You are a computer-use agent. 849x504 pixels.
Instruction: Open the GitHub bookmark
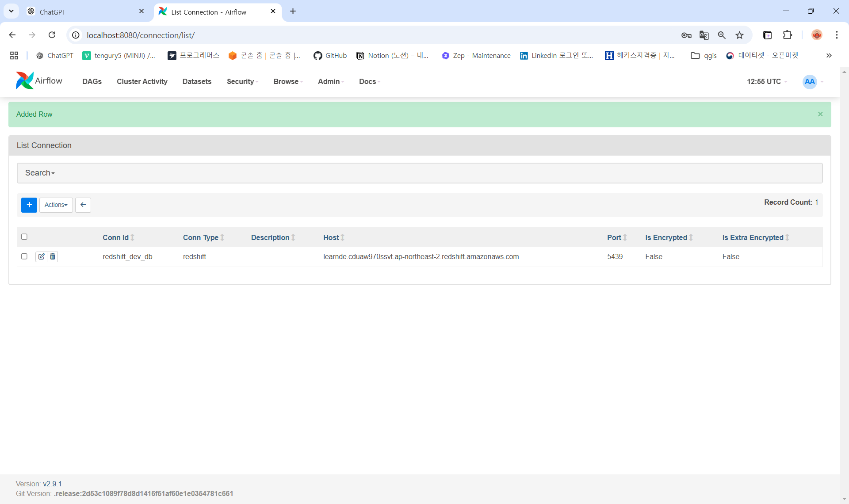(330, 55)
